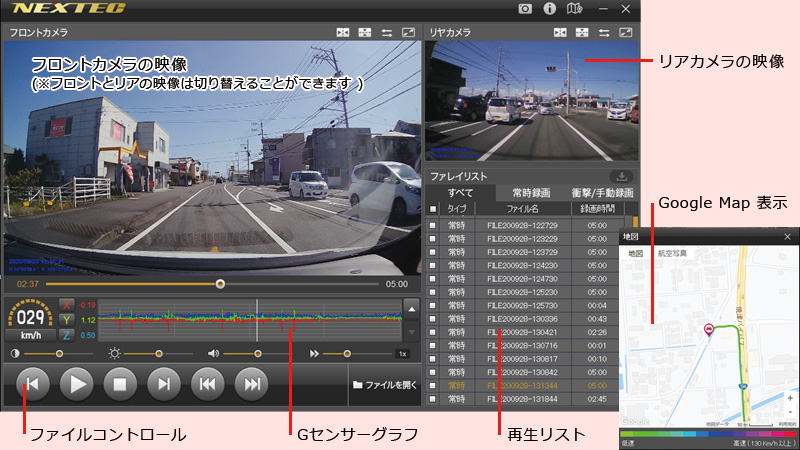Click the volume slider handle
This screenshot has width=800, height=450.
(258, 353)
